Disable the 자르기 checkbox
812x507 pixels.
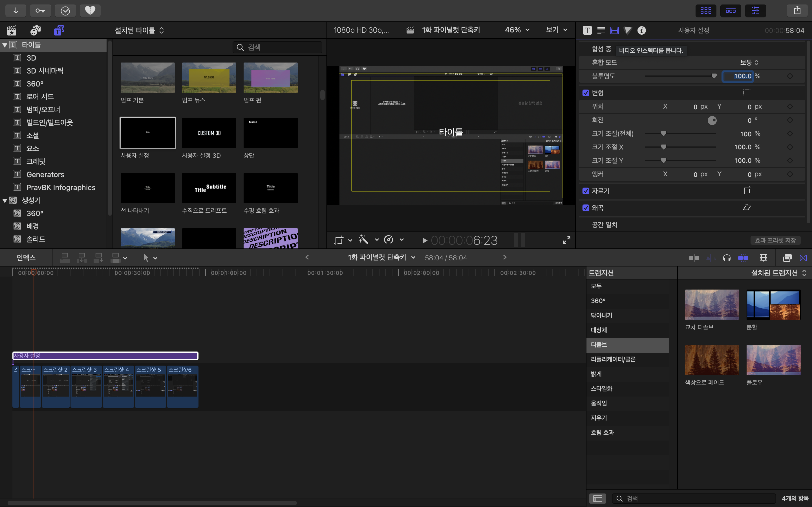pyautogui.click(x=586, y=191)
